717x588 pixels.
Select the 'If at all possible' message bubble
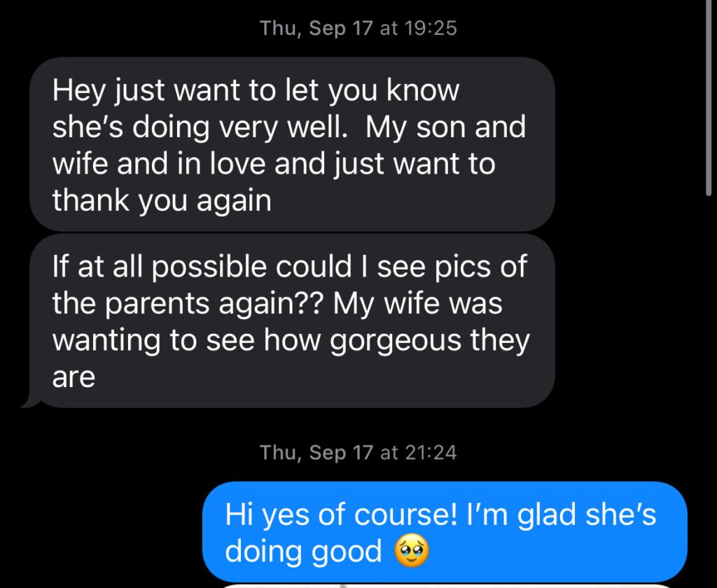point(292,321)
